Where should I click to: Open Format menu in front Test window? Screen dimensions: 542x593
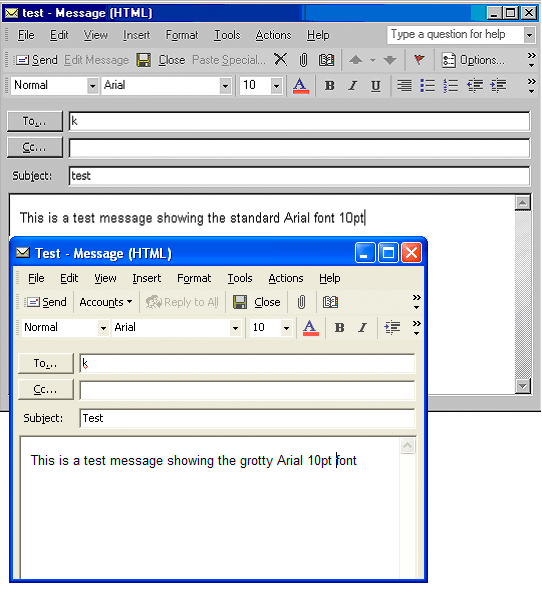coord(194,278)
